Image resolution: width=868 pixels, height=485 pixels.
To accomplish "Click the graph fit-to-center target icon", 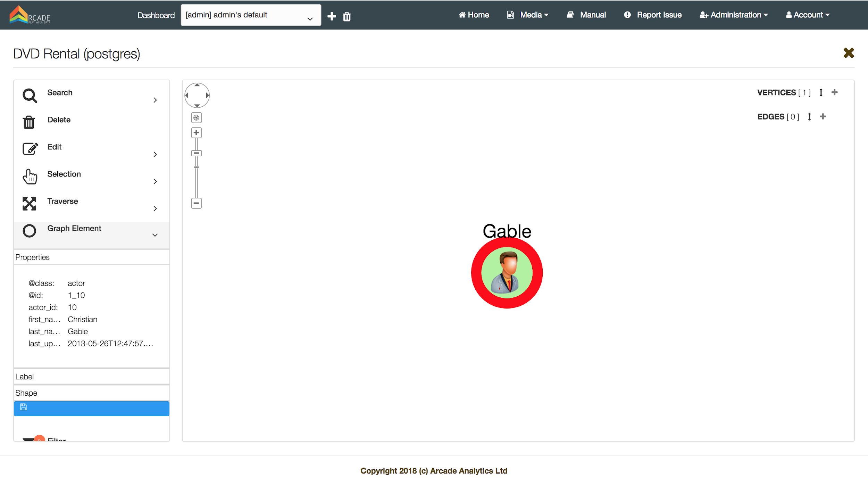I will coord(197,118).
